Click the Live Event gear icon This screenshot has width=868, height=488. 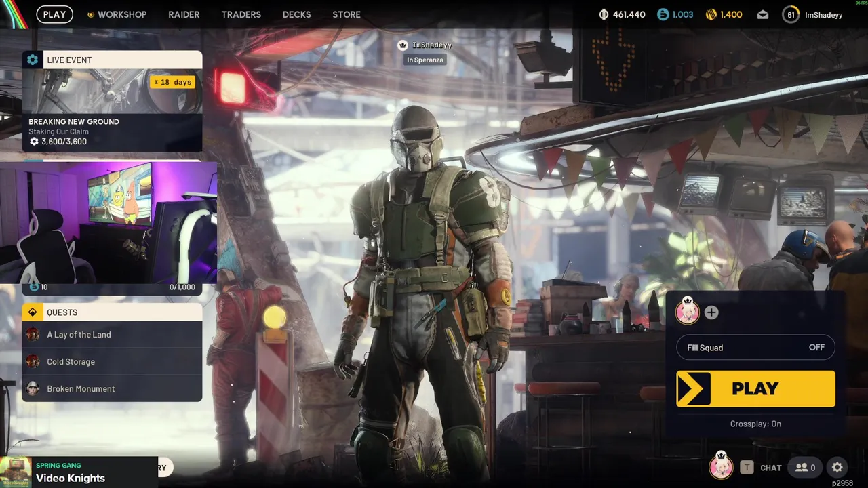pyautogui.click(x=33, y=60)
